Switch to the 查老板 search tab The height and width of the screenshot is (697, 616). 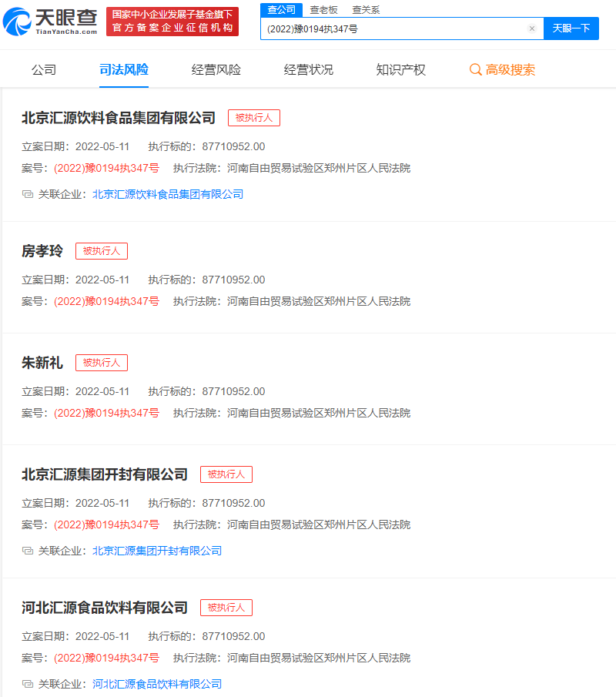click(x=323, y=10)
